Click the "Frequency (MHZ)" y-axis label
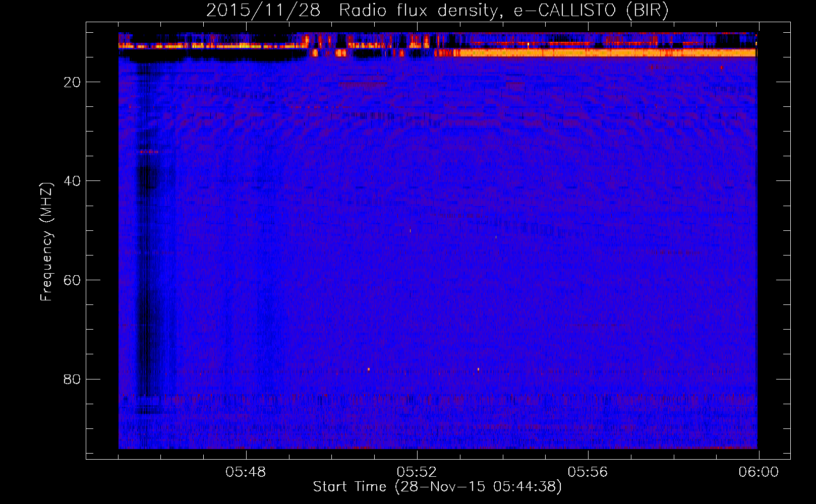The width and height of the screenshot is (816, 504). (x=47, y=242)
